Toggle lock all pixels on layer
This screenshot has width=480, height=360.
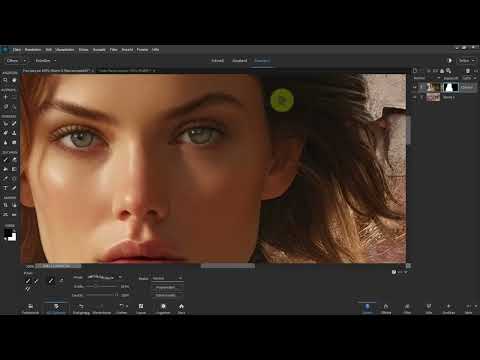pyautogui.click(x=442, y=71)
